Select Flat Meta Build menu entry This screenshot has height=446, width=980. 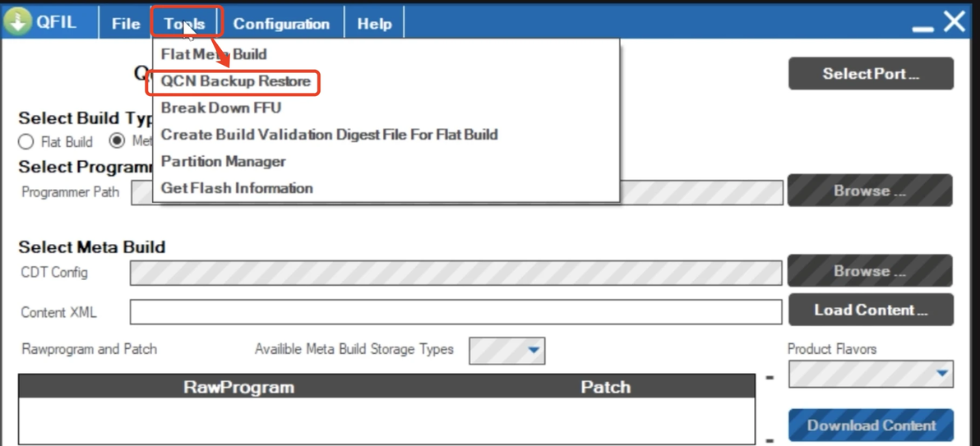[x=214, y=54]
